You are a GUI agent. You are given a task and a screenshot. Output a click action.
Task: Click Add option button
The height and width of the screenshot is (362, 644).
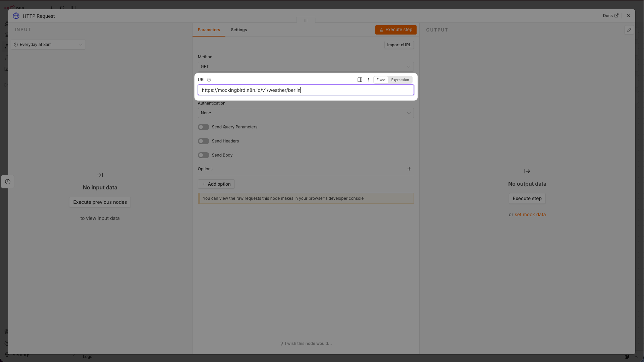[216, 184]
